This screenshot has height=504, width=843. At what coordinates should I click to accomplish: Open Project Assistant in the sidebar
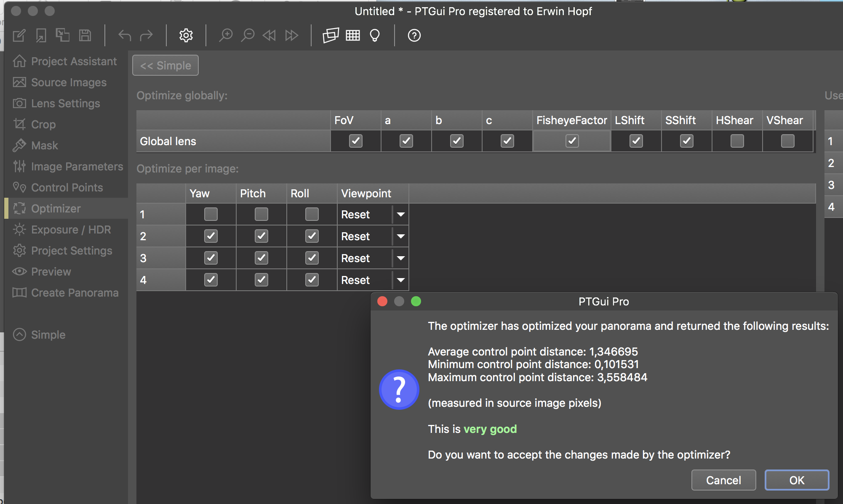coord(65,61)
